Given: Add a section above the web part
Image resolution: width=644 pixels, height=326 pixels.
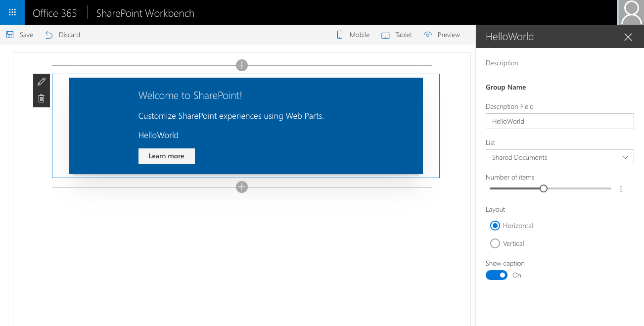Looking at the screenshot, I should 241,65.
